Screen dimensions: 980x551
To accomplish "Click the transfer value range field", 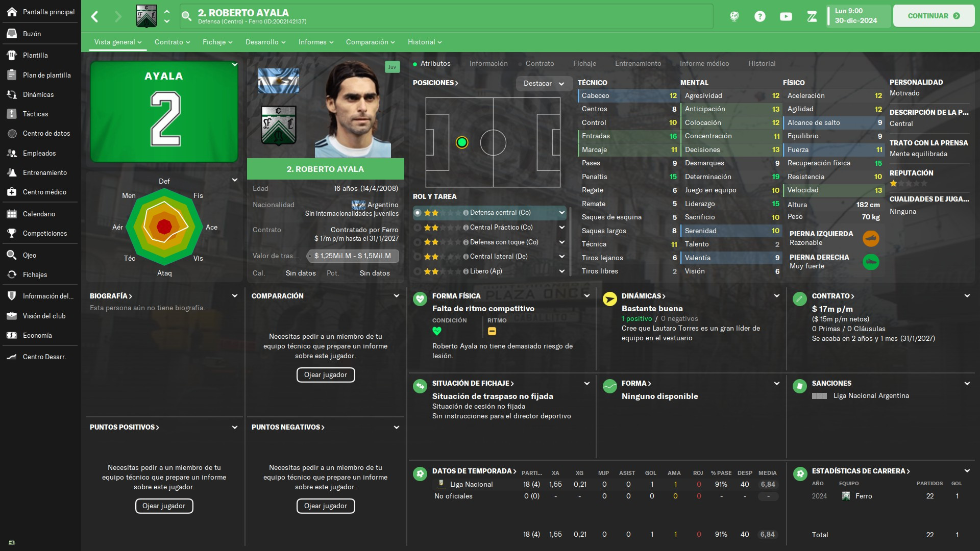I will click(353, 256).
